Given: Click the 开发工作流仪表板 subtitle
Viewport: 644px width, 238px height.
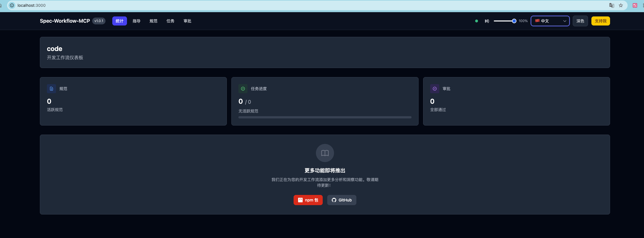Looking at the screenshot, I should point(65,58).
